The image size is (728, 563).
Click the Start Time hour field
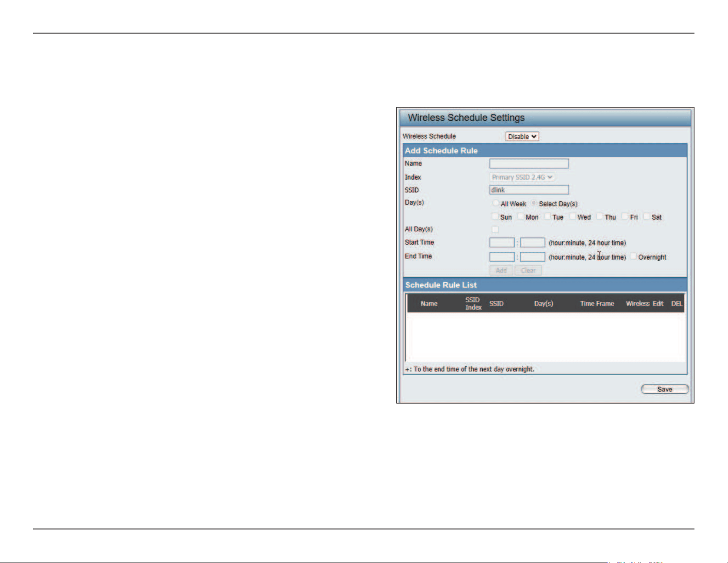coord(502,243)
